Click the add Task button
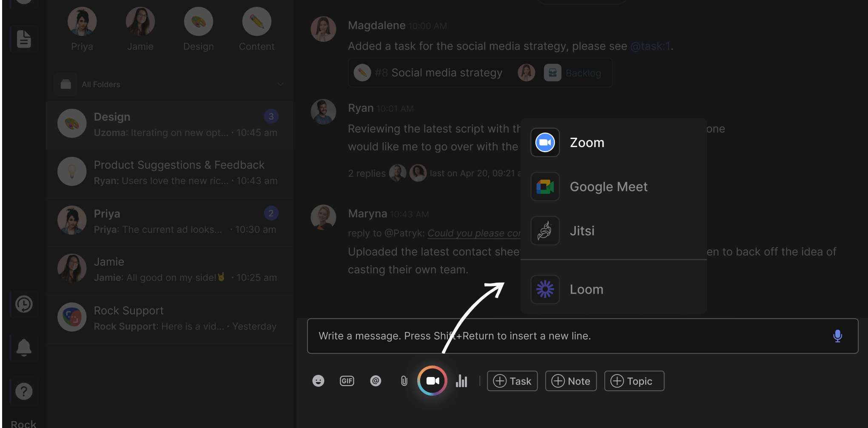Image resolution: width=868 pixels, height=428 pixels. tap(512, 381)
